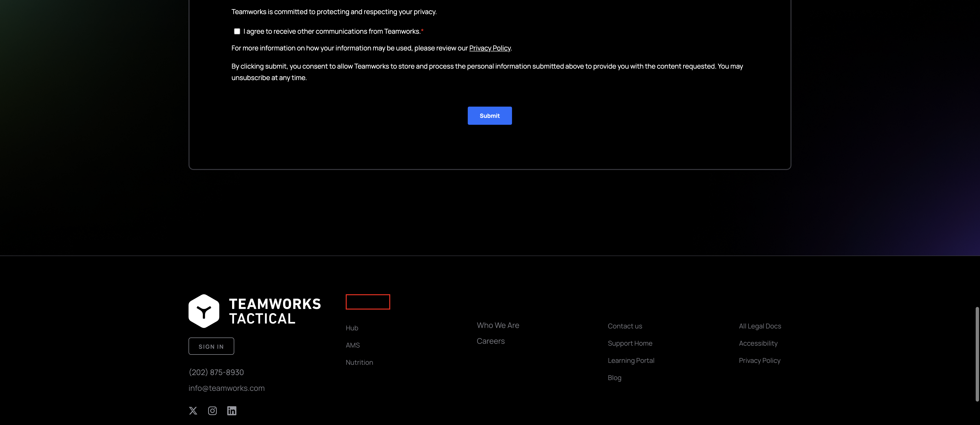Open the LinkedIn social icon
Screen dimensions: 980x425
coord(232,411)
